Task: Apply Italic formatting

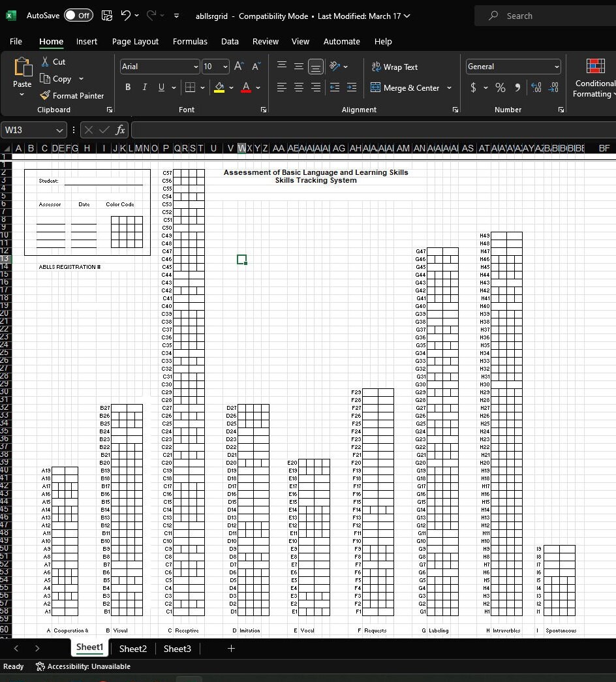Action: pos(144,87)
